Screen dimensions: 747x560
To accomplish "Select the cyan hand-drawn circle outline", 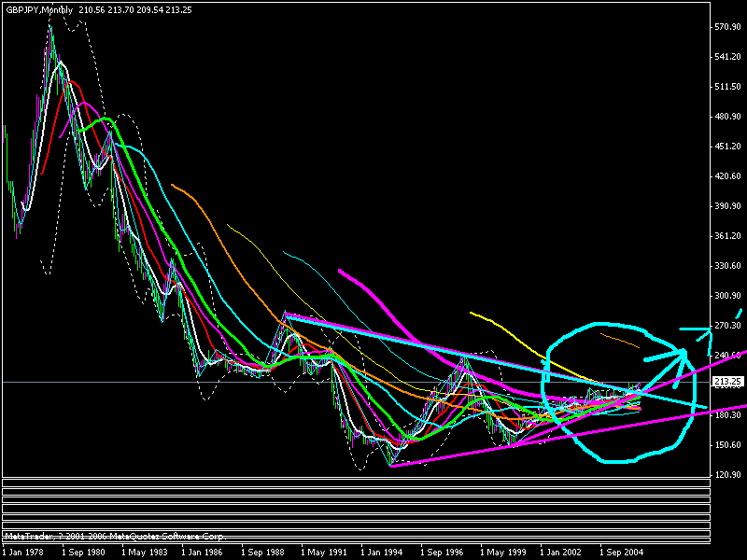I will pyautogui.click(x=544, y=392).
